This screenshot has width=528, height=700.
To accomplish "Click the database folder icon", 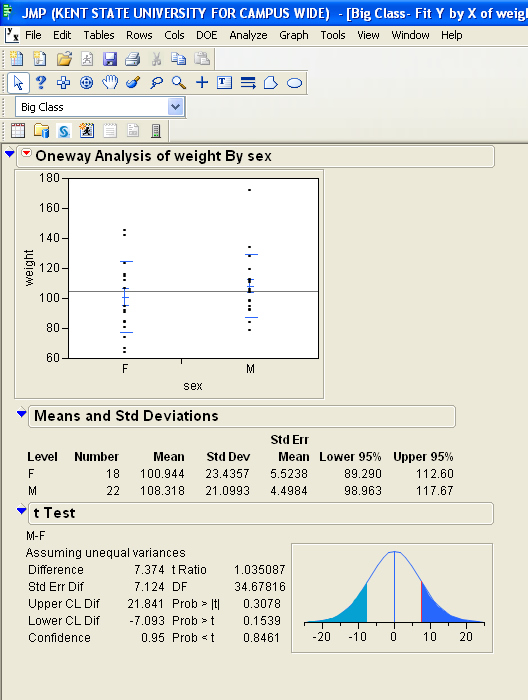I will click(x=41, y=131).
